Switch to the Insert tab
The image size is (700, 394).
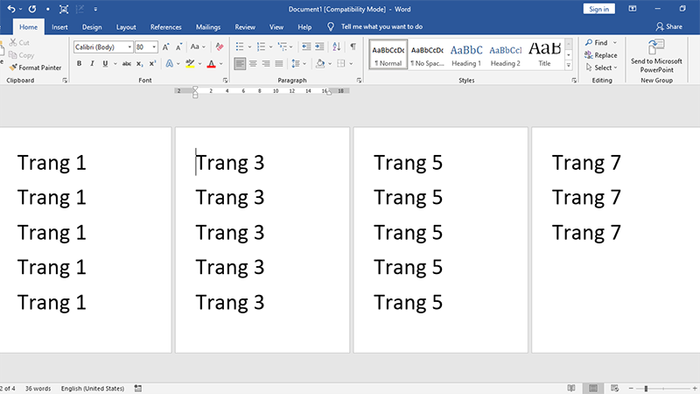59,27
